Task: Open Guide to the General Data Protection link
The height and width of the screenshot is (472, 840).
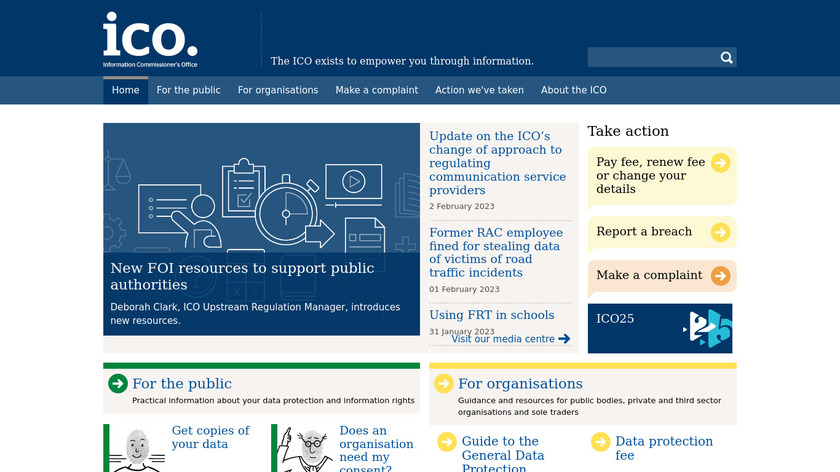Action: (503, 454)
